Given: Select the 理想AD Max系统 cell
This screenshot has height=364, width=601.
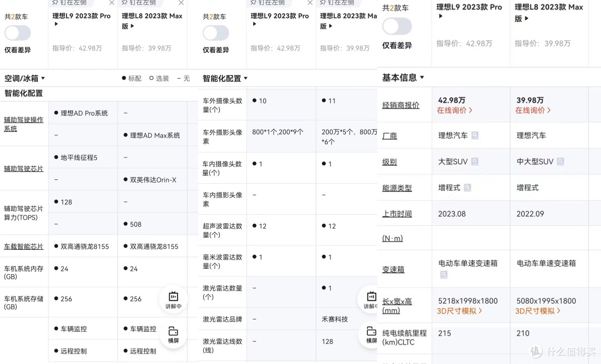Looking at the screenshot, I should (x=152, y=135).
